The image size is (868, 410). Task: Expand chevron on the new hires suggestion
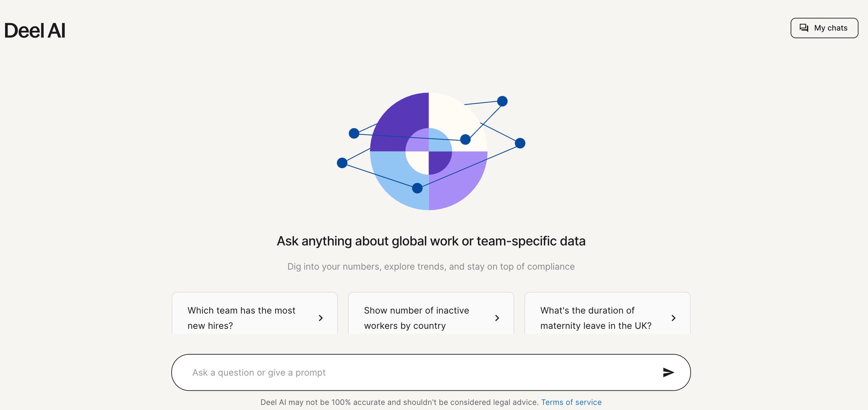[x=320, y=318]
